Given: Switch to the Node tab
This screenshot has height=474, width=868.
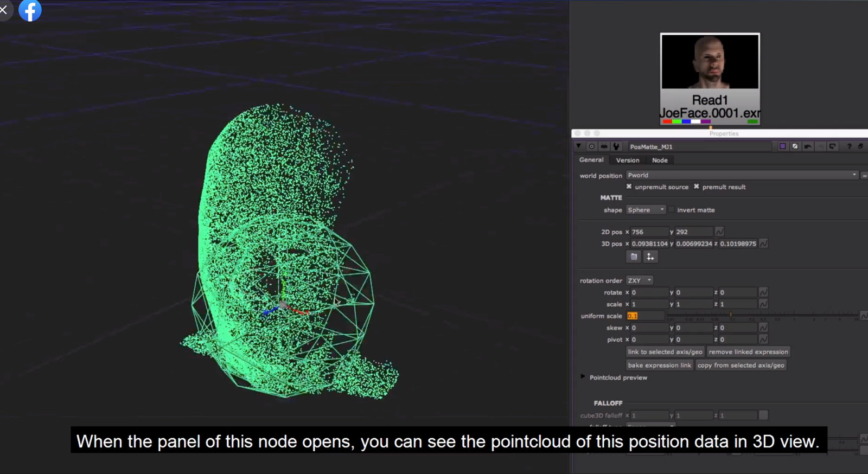Looking at the screenshot, I should point(660,160).
